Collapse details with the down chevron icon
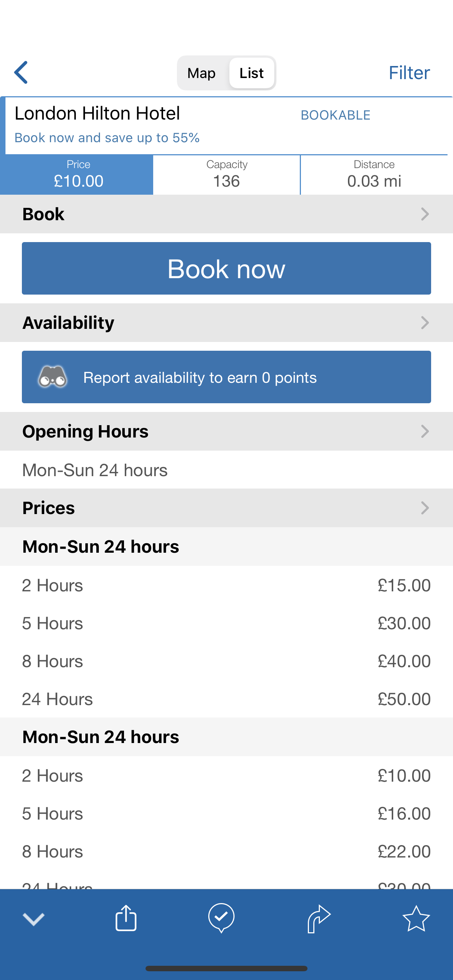Viewport: 453px width, 980px height. pos(34,919)
